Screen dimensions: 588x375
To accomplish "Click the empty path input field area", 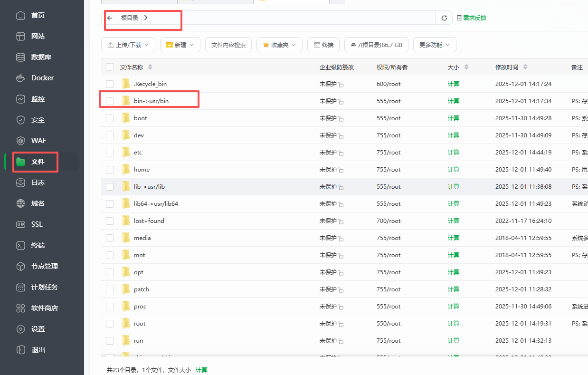I will coord(292,18).
